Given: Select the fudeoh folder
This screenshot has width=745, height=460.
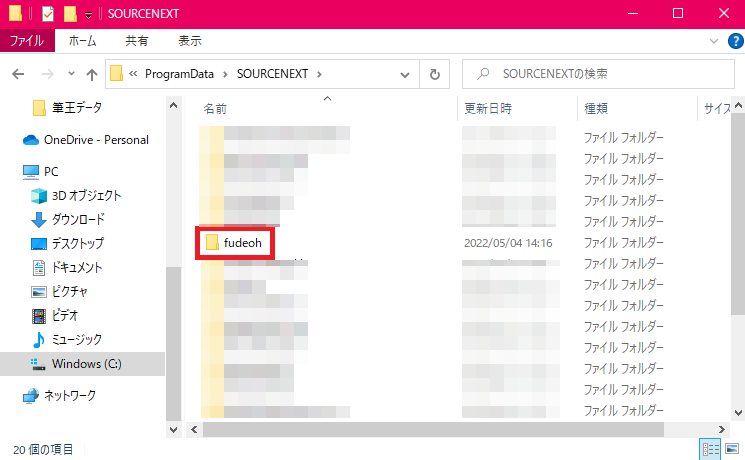Looking at the screenshot, I should point(243,243).
